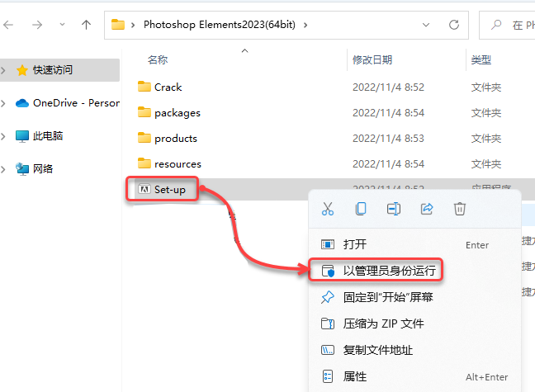Click the Rename icon in context menu
The image size is (535, 392).
pos(393,209)
